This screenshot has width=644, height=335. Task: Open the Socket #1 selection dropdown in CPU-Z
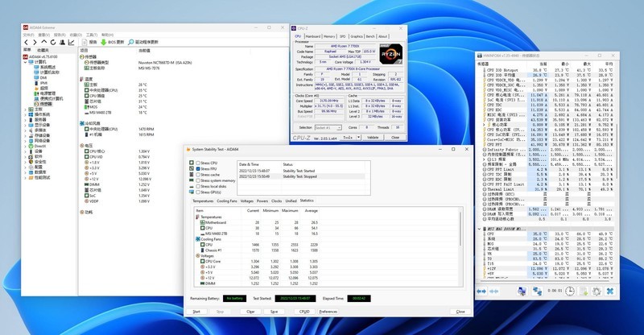pos(328,128)
